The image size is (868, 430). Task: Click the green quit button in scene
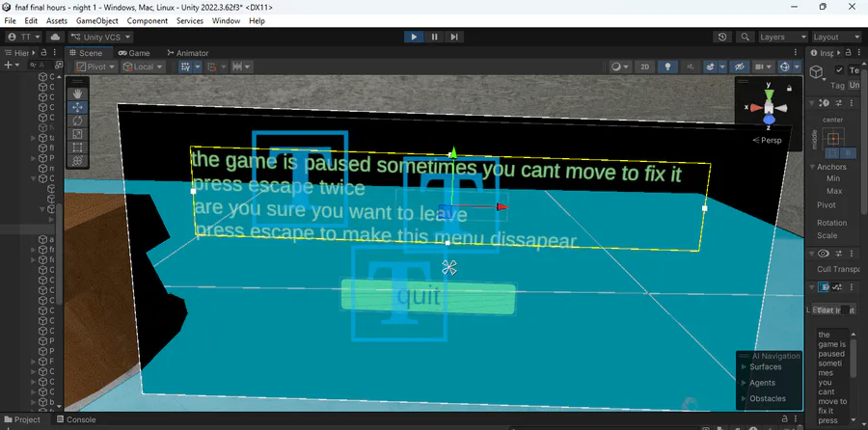click(428, 297)
